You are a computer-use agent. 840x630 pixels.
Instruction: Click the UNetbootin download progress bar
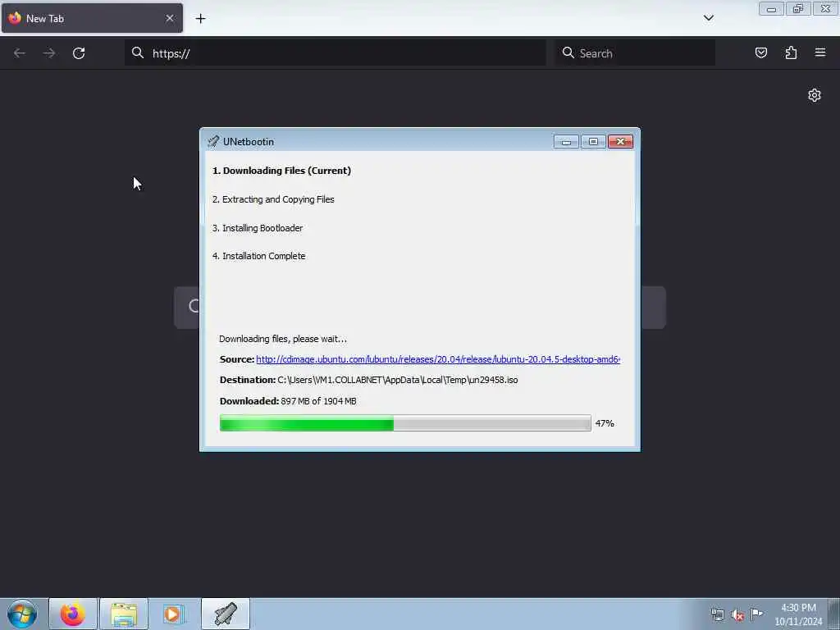click(405, 423)
